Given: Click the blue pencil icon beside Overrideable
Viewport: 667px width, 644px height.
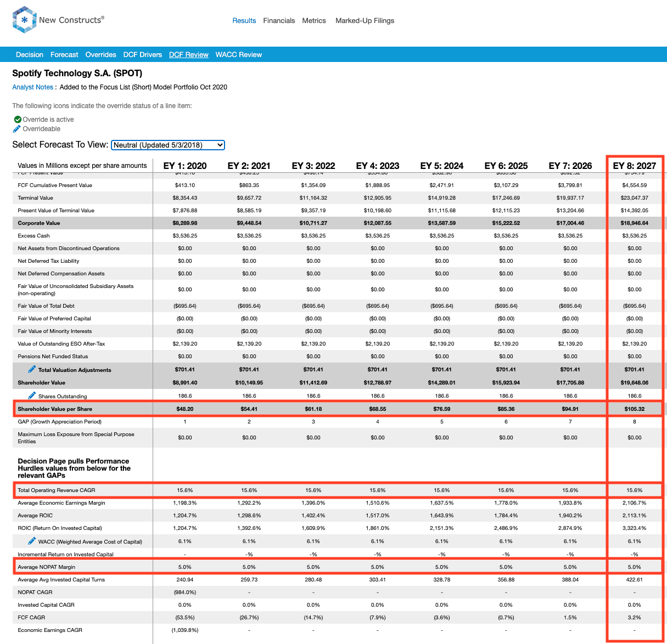Looking at the screenshot, I should pyautogui.click(x=18, y=128).
